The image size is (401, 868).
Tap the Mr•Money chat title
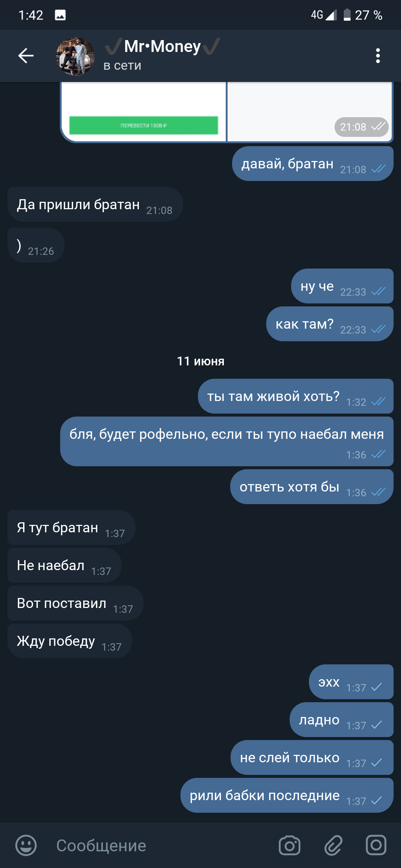(162, 46)
